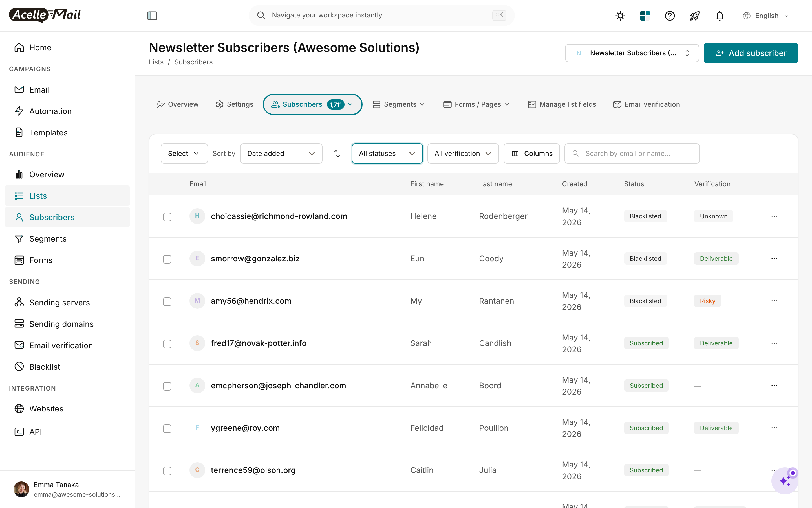Open Segments in the sidebar
812x508 pixels.
(x=67, y=238)
